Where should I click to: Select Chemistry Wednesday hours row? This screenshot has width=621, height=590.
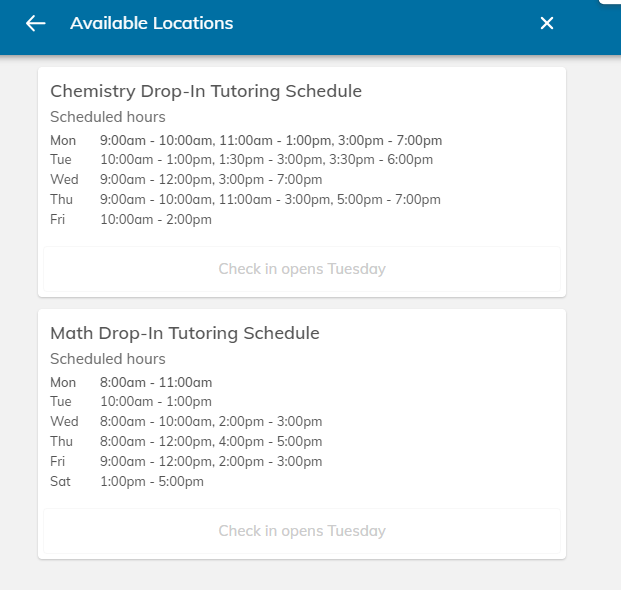click(x=211, y=180)
